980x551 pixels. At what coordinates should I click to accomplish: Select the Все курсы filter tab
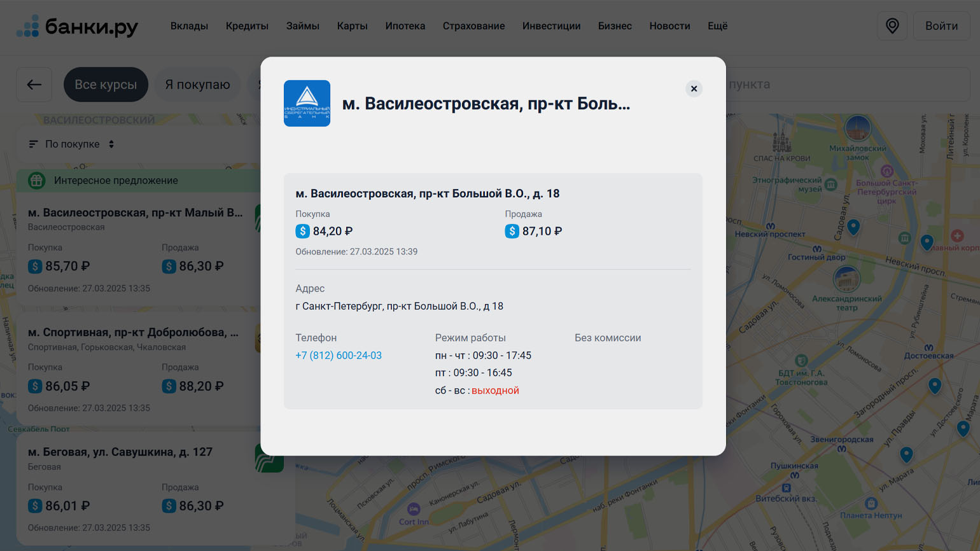[106, 85]
